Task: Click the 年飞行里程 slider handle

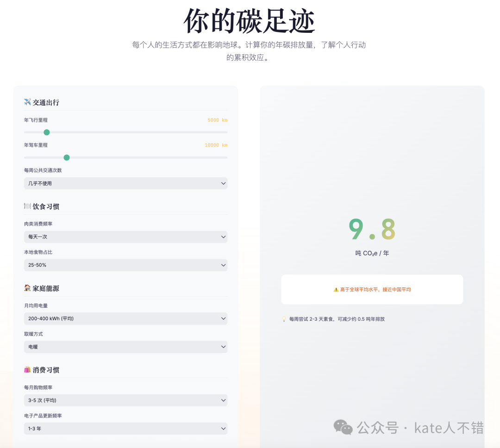Action: (46, 132)
